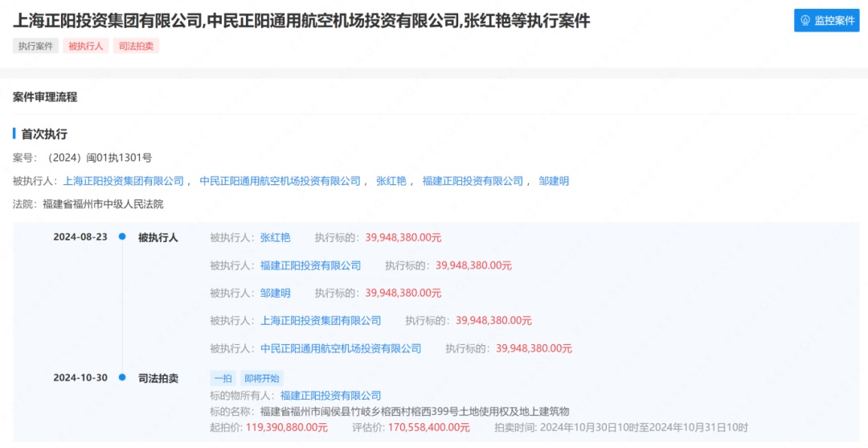Select the 司法拍卖 tag under title
Image resolution: width=868 pixels, height=448 pixels.
[x=136, y=46]
